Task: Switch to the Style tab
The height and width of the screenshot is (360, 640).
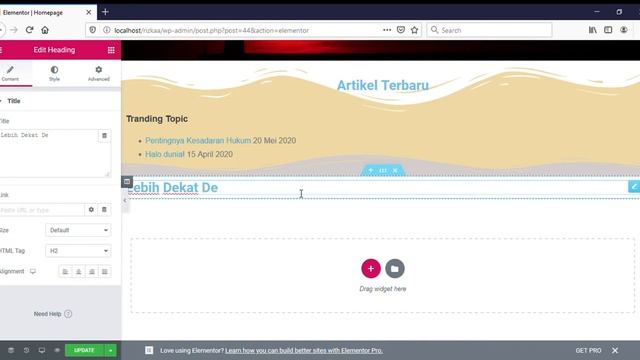Action: point(54,73)
